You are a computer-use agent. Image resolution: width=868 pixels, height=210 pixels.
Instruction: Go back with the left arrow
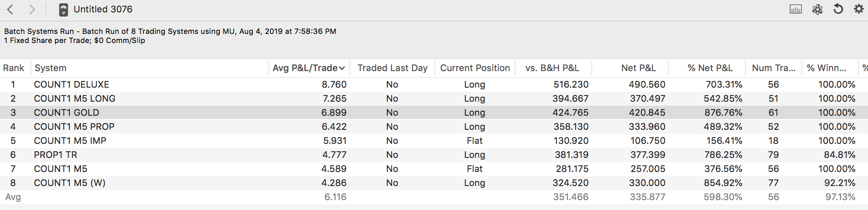click(10, 10)
